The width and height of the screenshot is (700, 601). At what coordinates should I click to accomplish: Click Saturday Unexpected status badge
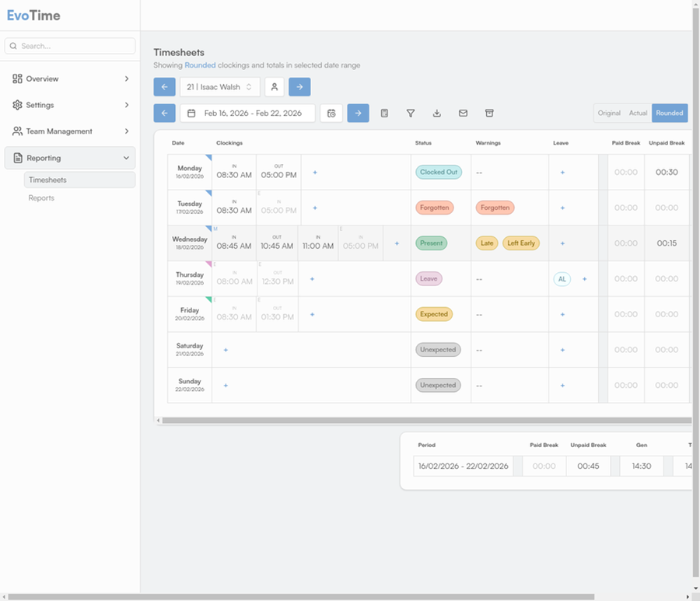tap(438, 350)
